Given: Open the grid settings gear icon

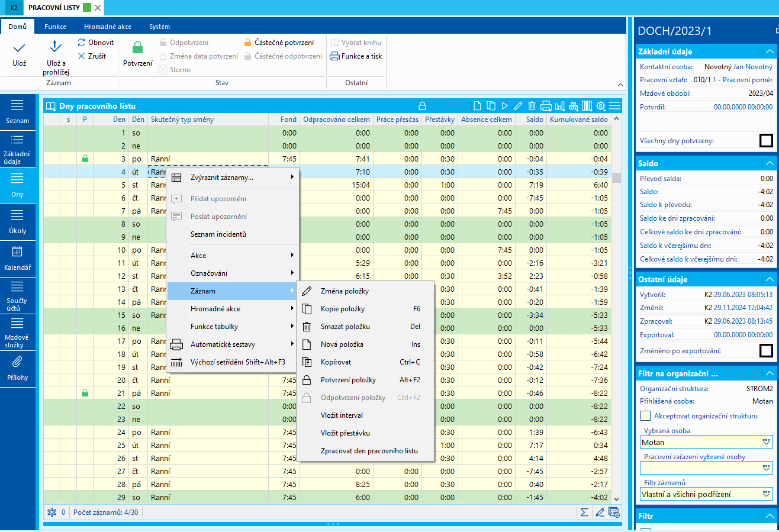Looking at the screenshot, I should coord(601,106).
